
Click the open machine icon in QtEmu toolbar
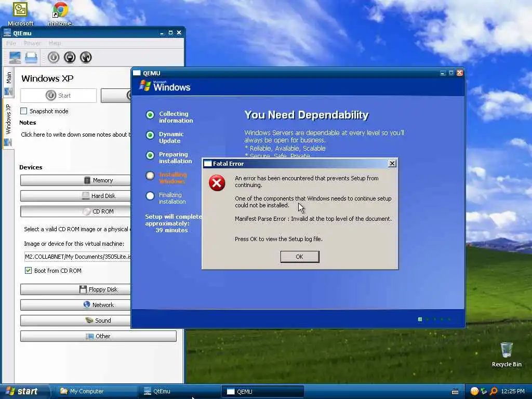click(31, 57)
